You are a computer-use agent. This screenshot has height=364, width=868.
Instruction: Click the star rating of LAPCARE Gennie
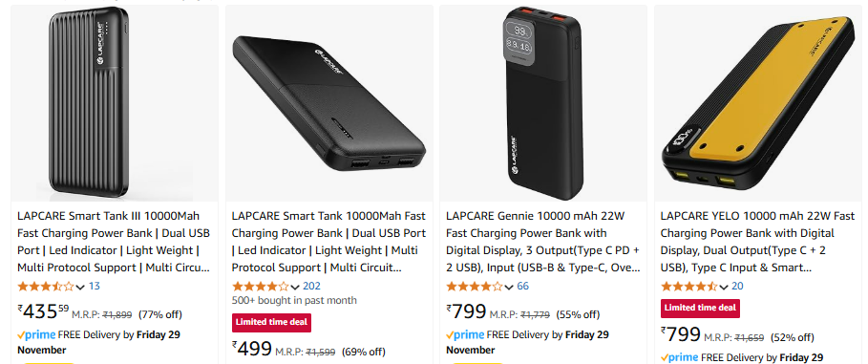tap(475, 287)
